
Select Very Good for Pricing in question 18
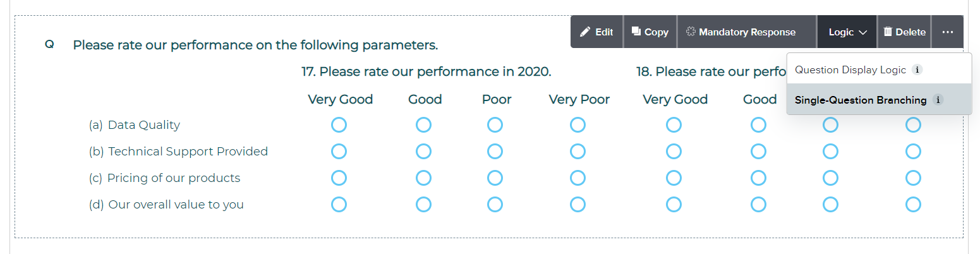(674, 178)
